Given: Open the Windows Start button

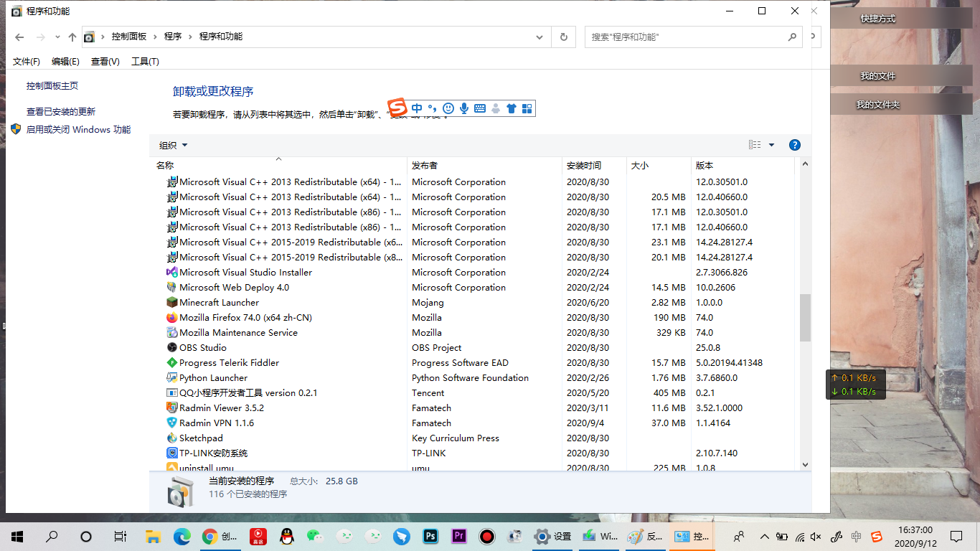Looking at the screenshot, I should click(x=17, y=536).
